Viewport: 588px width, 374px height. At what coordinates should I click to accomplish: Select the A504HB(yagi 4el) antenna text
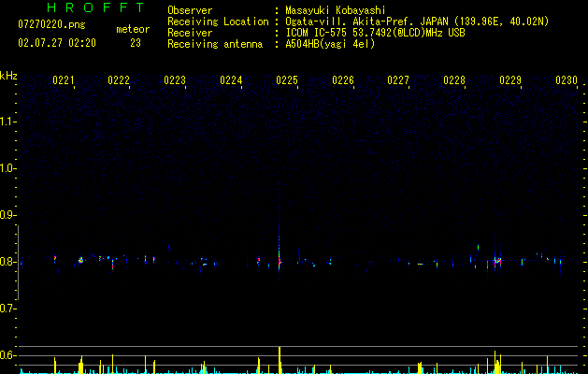(x=330, y=44)
